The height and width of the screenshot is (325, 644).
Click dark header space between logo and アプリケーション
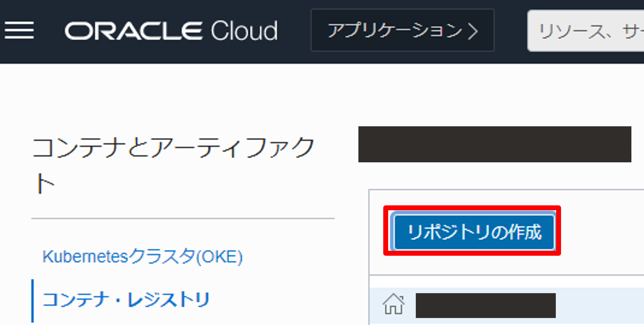click(x=294, y=31)
